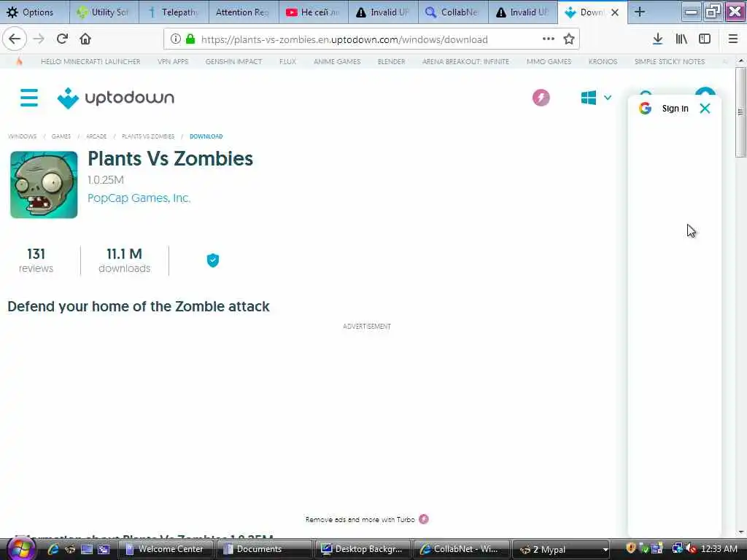Switch to the YouTube tab
This screenshot has width=747, height=560.
(314, 12)
